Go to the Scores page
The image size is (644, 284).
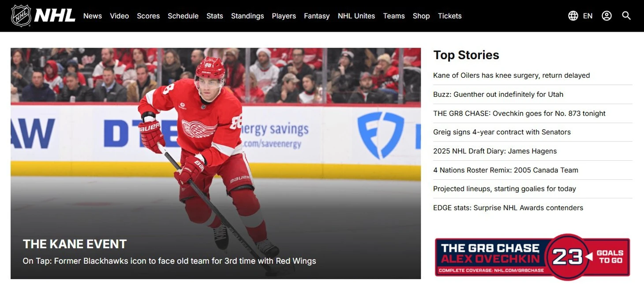[x=148, y=16]
